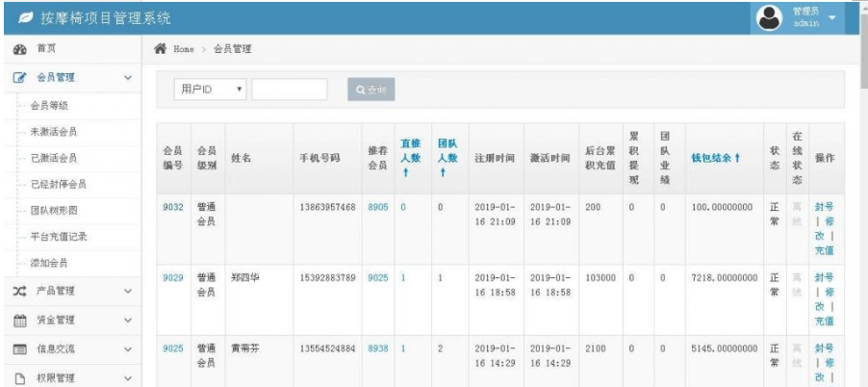Click 充值 for member 9032
The height and width of the screenshot is (387, 868).
pyautogui.click(x=825, y=250)
